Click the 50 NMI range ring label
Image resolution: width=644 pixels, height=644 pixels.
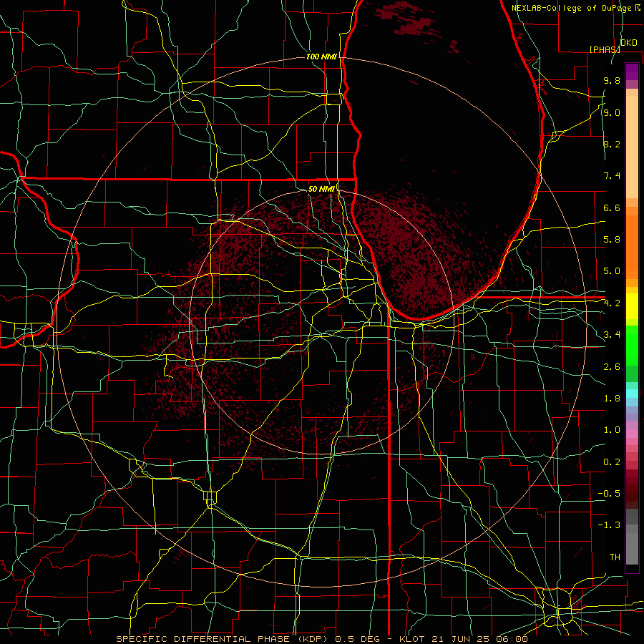pos(321,189)
